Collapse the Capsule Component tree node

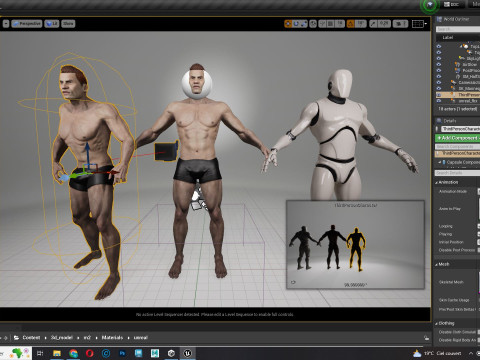[x=440, y=162]
